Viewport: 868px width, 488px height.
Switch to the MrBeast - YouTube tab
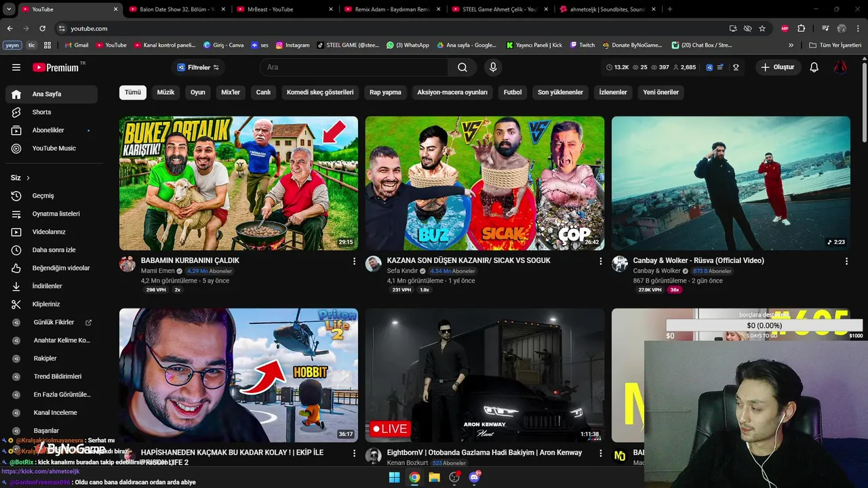[x=284, y=9]
